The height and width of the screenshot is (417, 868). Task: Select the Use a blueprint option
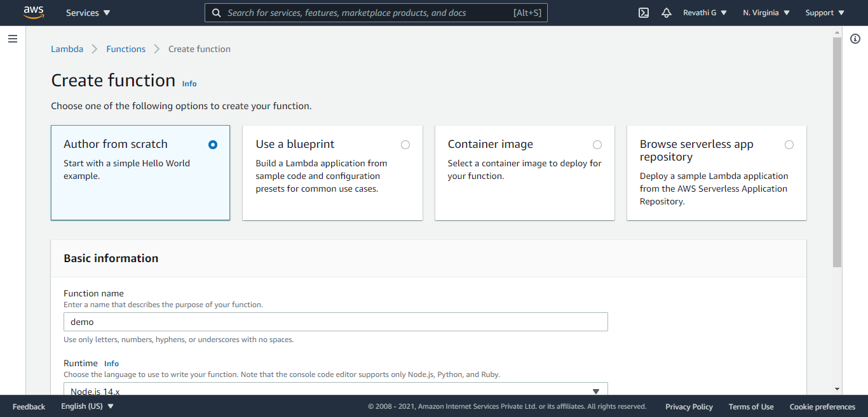(x=405, y=145)
